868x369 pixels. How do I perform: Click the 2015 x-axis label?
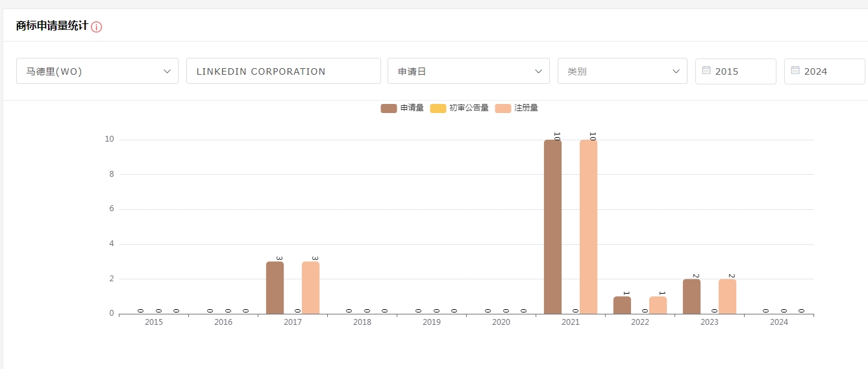click(154, 322)
